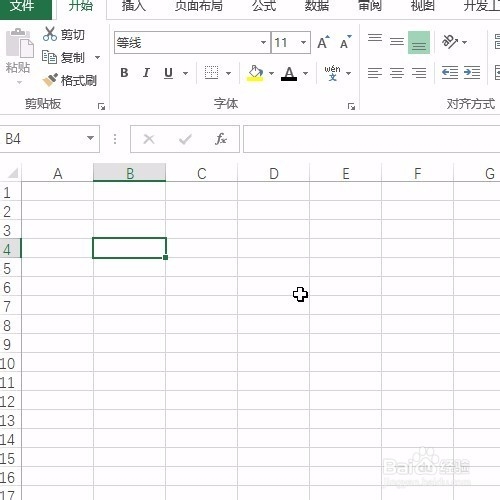Screen dimensions: 500x500
Task: Align text right
Action: pyautogui.click(x=419, y=73)
